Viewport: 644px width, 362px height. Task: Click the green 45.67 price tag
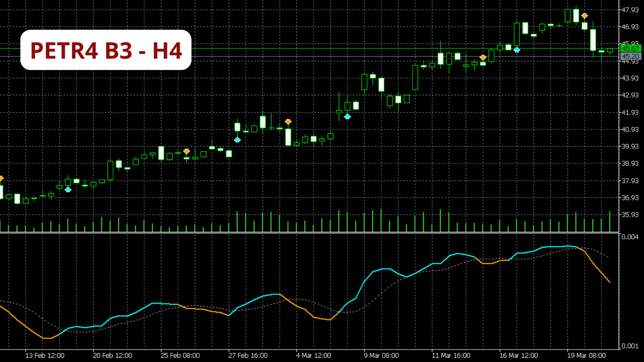(x=630, y=49)
